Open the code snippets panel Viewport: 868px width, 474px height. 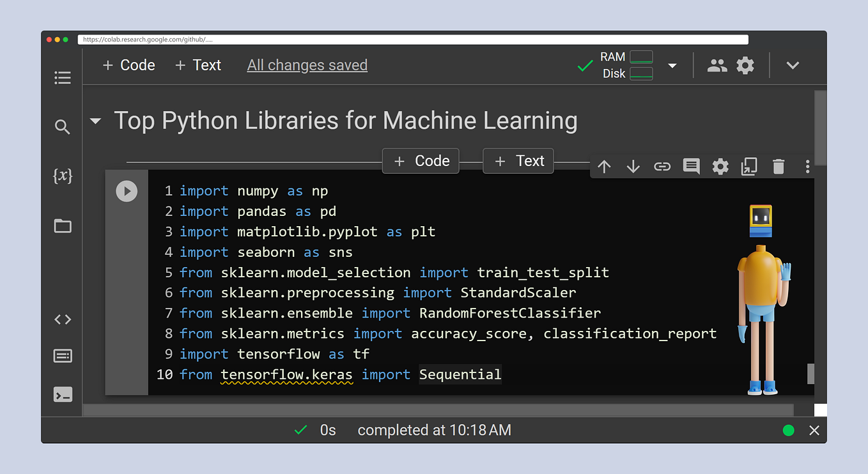click(x=62, y=319)
